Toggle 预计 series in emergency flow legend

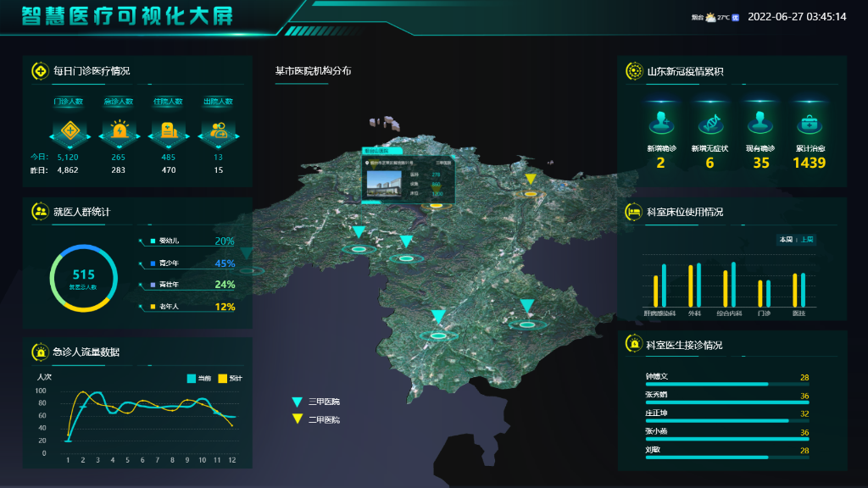coord(231,378)
